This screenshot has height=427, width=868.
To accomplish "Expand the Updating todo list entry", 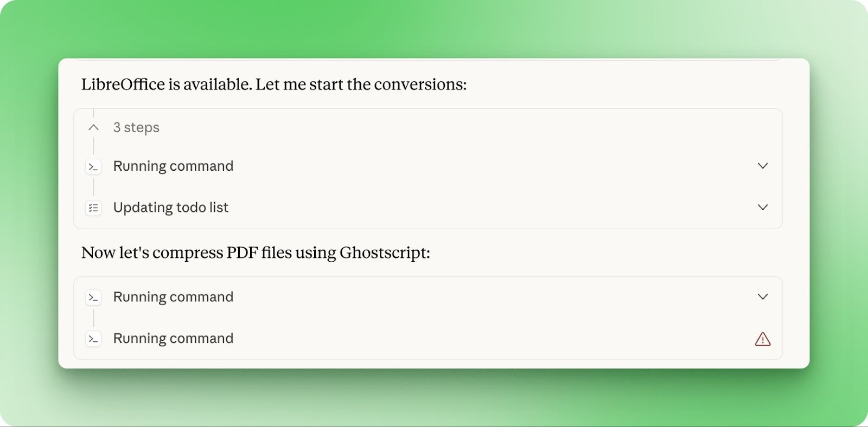I will pos(763,207).
